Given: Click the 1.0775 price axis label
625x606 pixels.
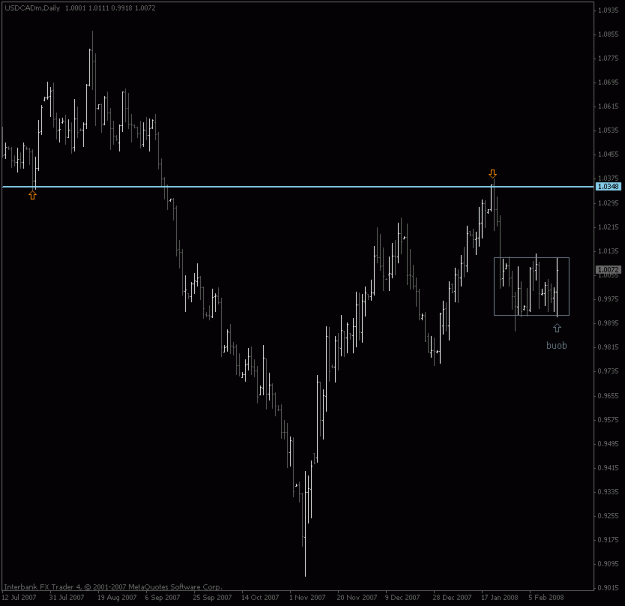Looking at the screenshot, I should [x=608, y=58].
